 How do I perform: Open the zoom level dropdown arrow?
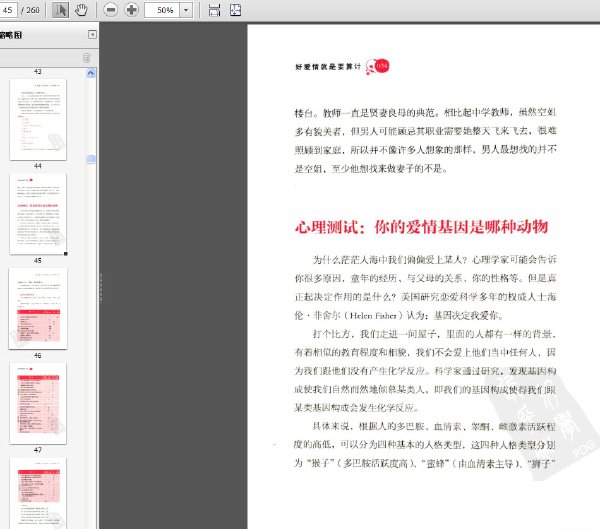coord(186,10)
